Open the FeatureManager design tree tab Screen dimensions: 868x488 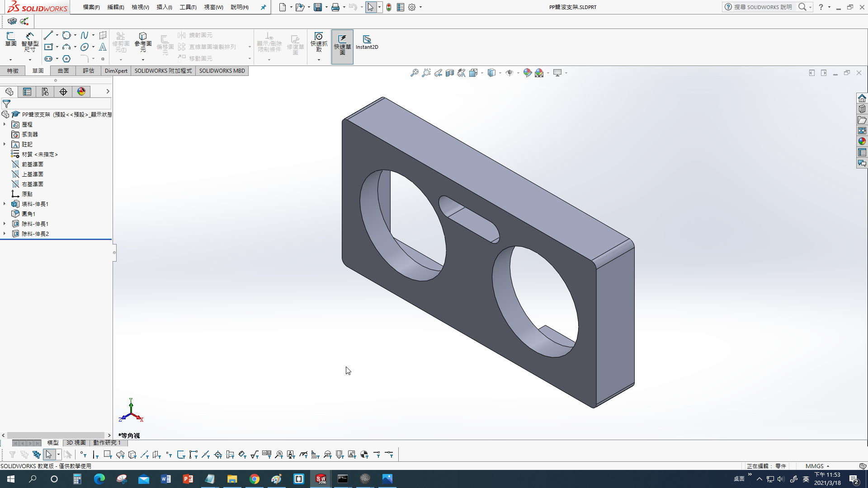9,92
